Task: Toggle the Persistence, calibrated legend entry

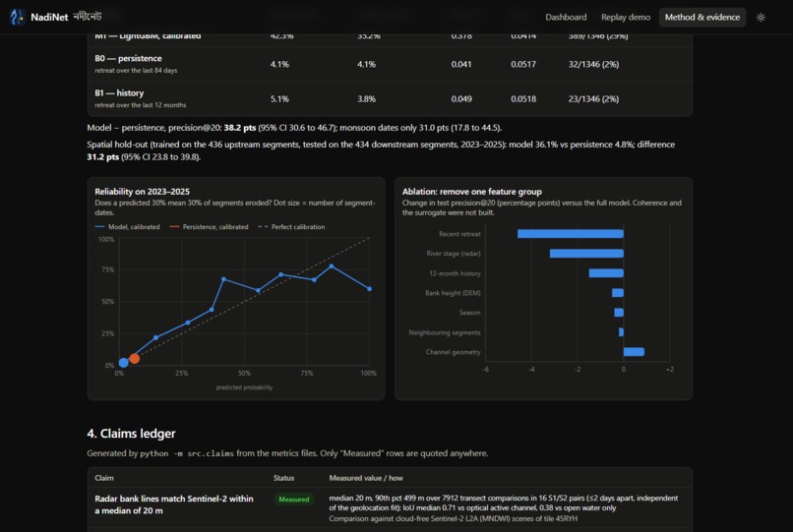Action: pyautogui.click(x=209, y=226)
